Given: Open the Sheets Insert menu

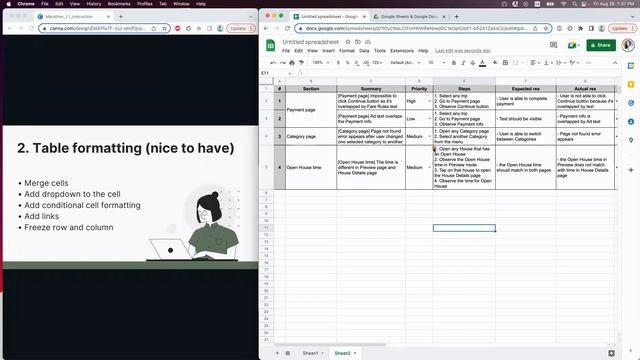Looking at the screenshot, I should [328, 51].
